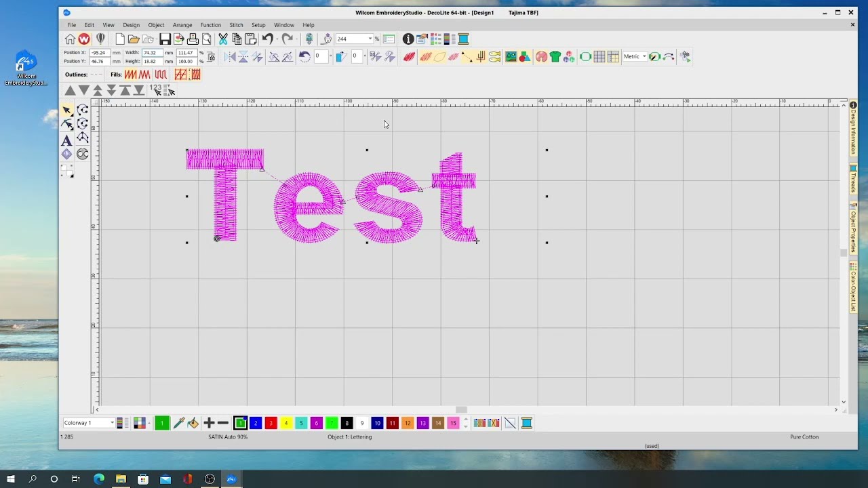
Task: Click the Save floppy disk icon
Action: (165, 39)
